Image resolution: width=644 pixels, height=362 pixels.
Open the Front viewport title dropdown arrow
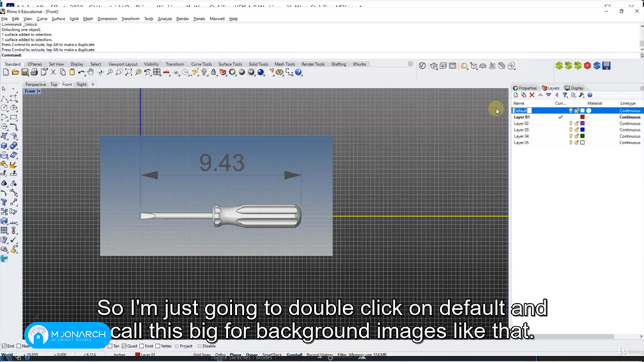(x=39, y=91)
